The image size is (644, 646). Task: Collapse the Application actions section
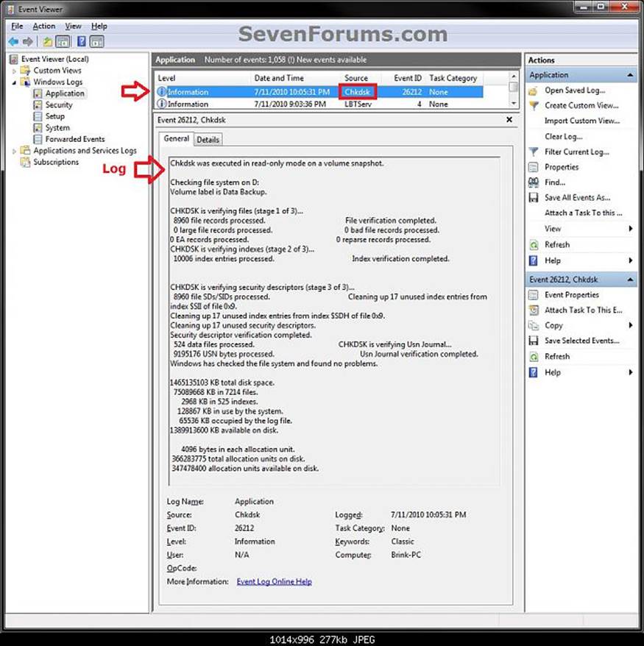(x=630, y=75)
